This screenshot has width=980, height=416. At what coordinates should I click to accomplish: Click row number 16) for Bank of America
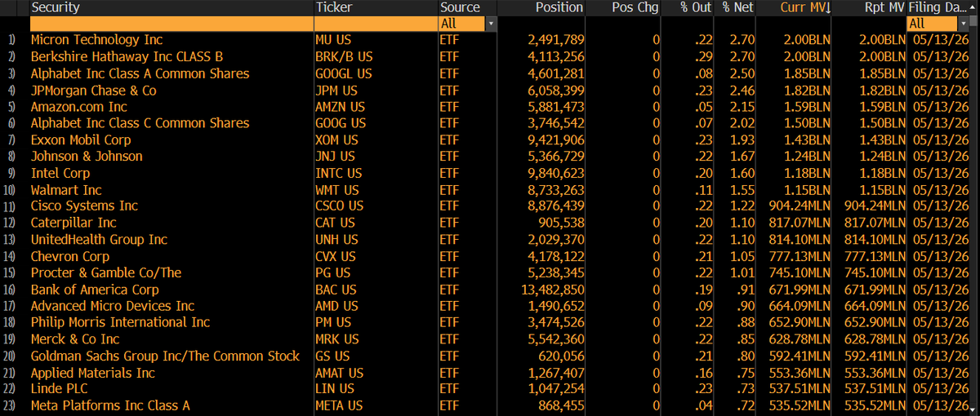pos(9,290)
